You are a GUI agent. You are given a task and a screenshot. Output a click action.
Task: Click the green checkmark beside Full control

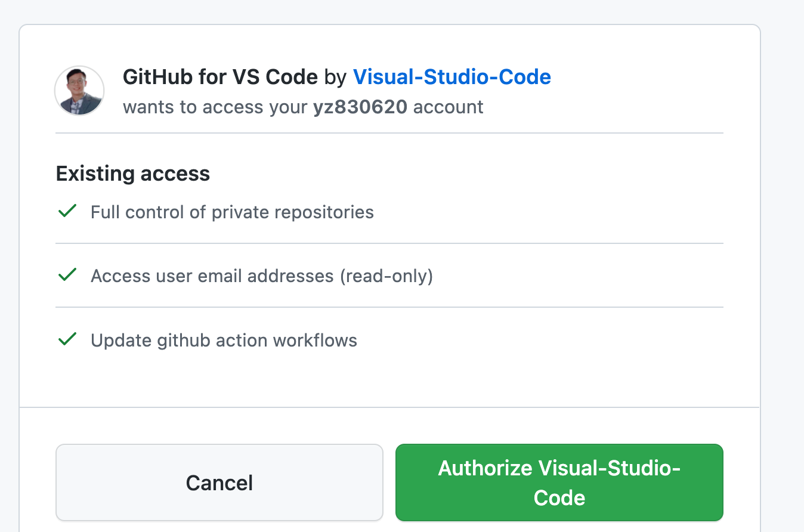point(67,211)
